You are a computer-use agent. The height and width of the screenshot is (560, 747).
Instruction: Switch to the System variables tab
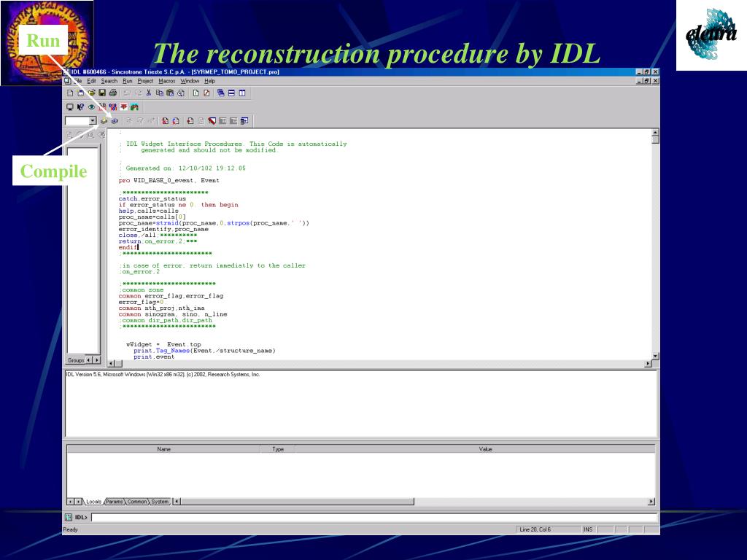click(x=160, y=502)
